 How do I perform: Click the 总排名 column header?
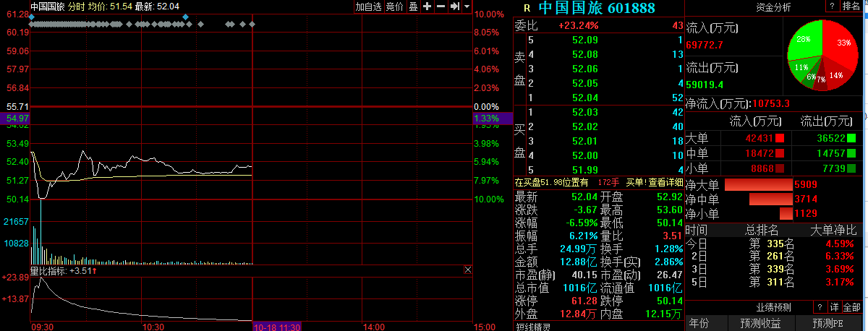762,230
